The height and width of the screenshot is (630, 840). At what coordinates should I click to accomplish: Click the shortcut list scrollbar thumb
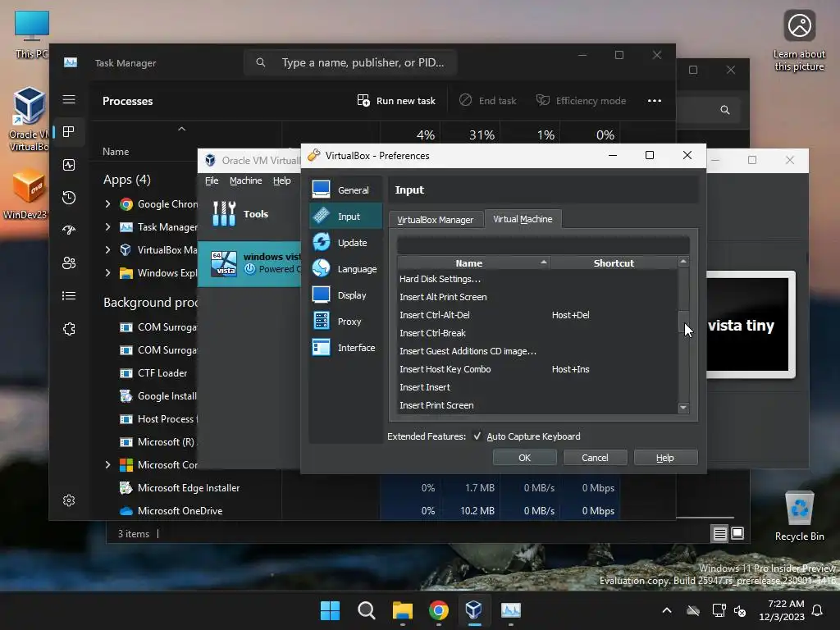click(x=683, y=322)
